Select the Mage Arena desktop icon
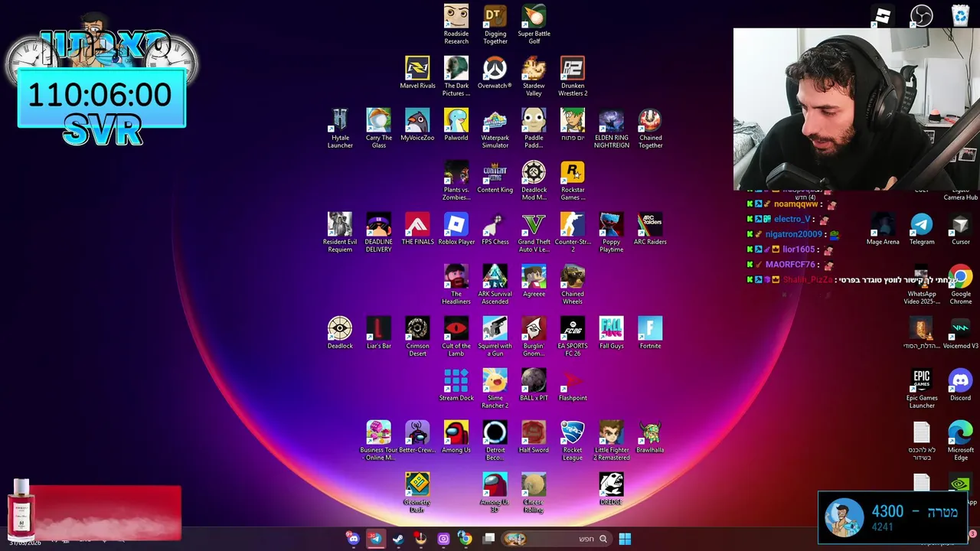Viewport: 980px width, 551px height. 883,229
